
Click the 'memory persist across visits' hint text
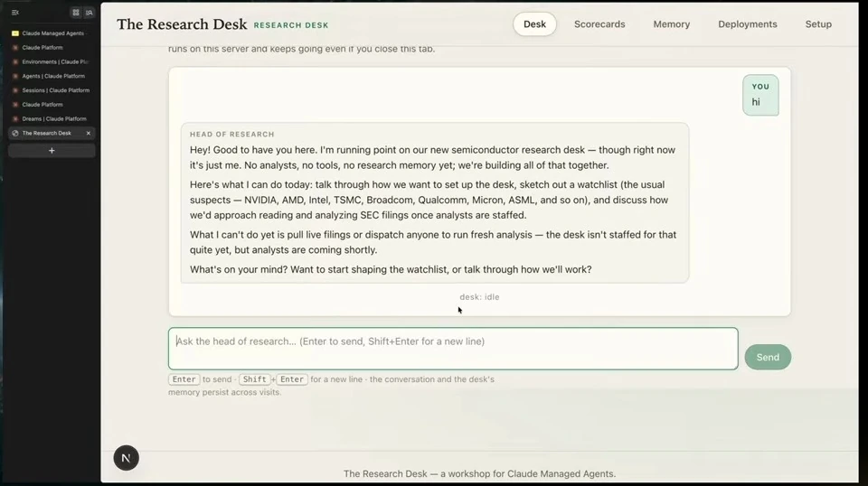225,392
